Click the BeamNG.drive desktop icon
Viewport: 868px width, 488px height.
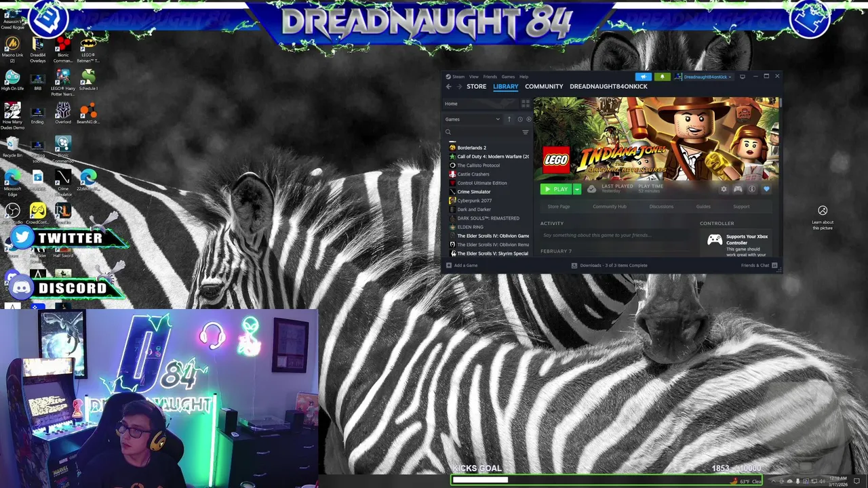pos(87,113)
